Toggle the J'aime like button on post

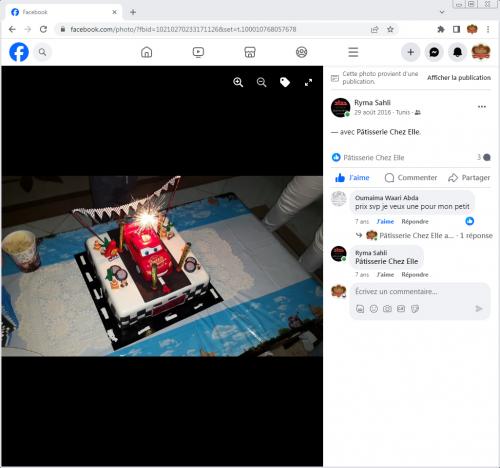point(352,178)
